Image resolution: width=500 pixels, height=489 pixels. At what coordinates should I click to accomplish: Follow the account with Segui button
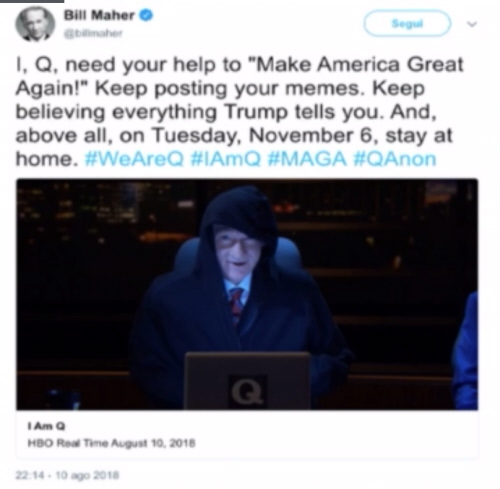tap(407, 24)
